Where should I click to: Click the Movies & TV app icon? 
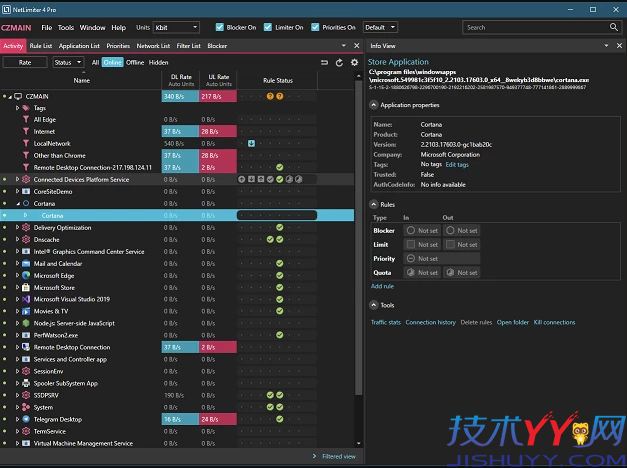click(26, 311)
